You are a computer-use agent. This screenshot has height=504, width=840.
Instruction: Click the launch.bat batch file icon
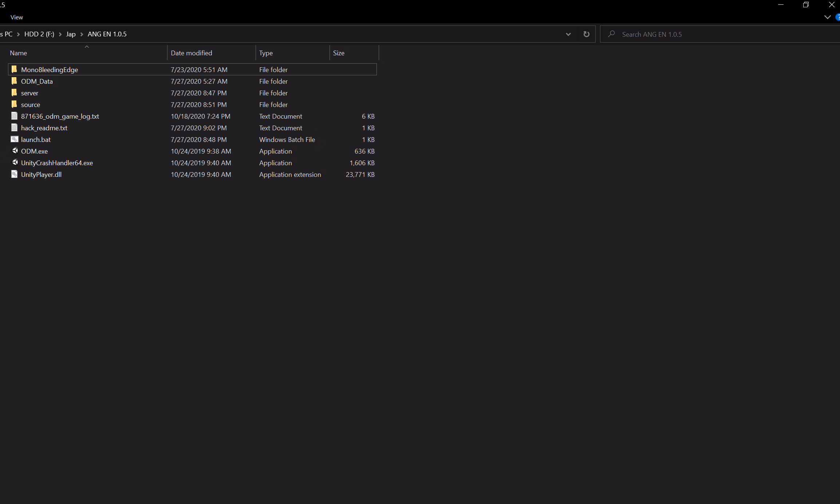pyautogui.click(x=15, y=139)
